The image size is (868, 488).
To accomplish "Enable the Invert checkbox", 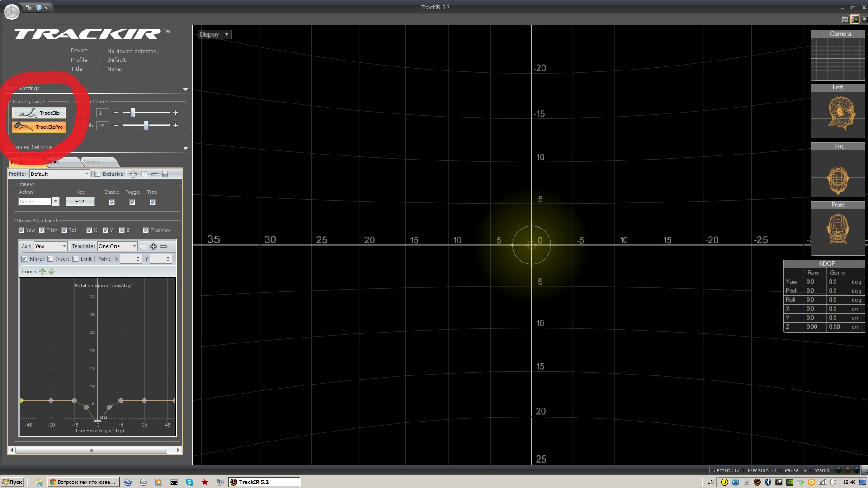I will coord(50,259).
